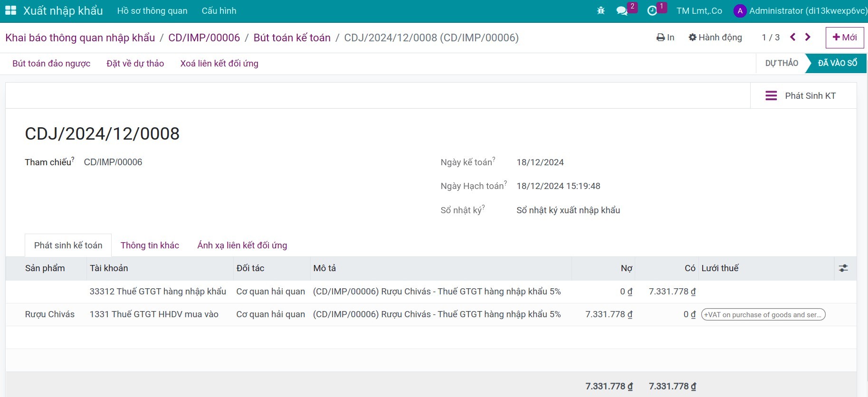This screenshot has height=397, width=868.
Task: Click the VAT on purchase tax grid tag
Action: coord(763,315)
